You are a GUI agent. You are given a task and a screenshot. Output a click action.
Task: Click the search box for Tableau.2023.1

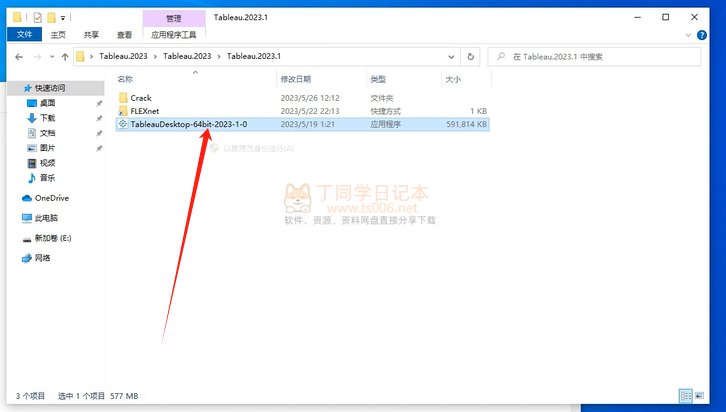point(595,56)
